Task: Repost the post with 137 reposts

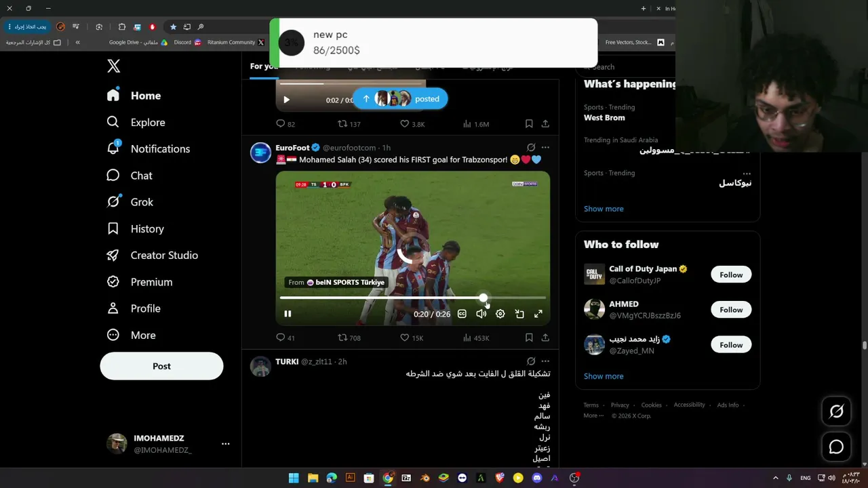Action: (x=349, y=124)
